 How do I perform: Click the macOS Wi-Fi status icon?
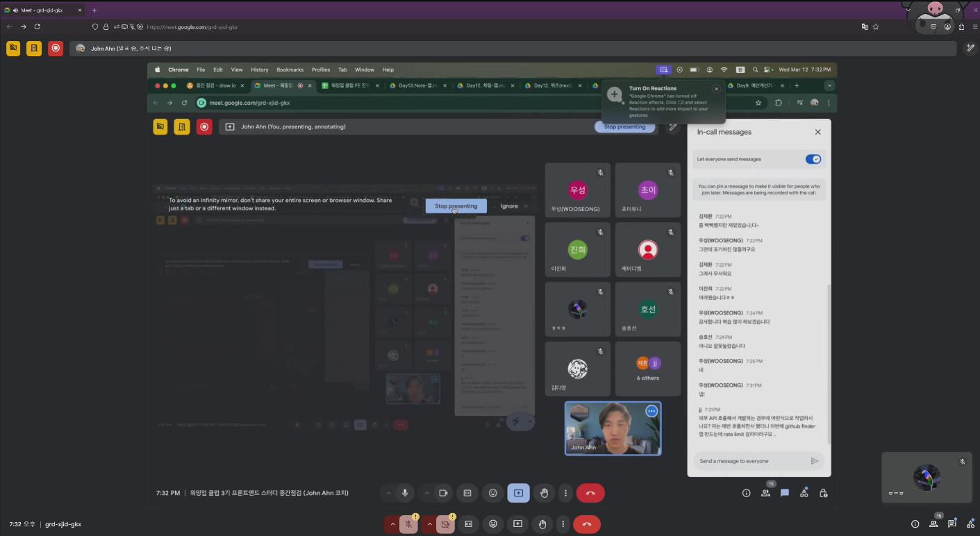pos(724,69)
